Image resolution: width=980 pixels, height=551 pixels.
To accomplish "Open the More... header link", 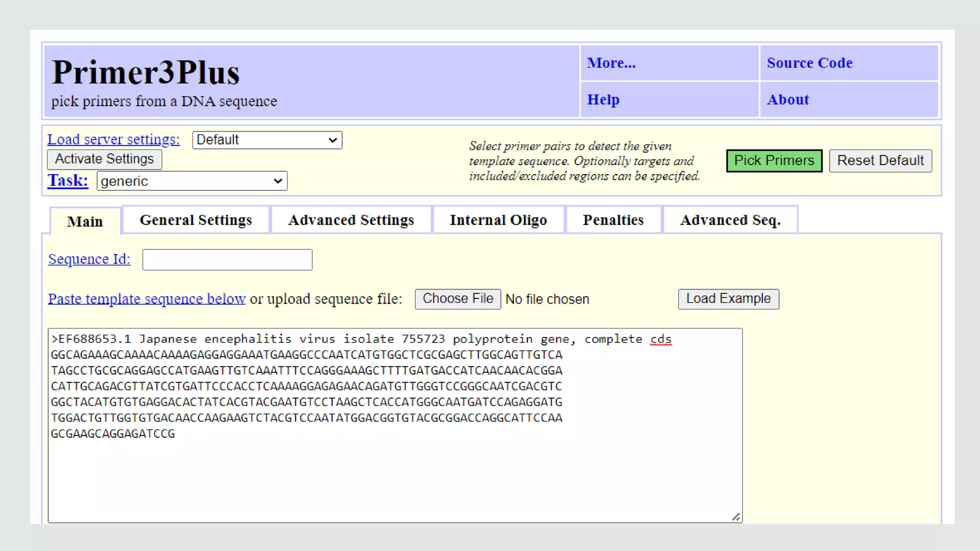I will [x=611, y=63].
